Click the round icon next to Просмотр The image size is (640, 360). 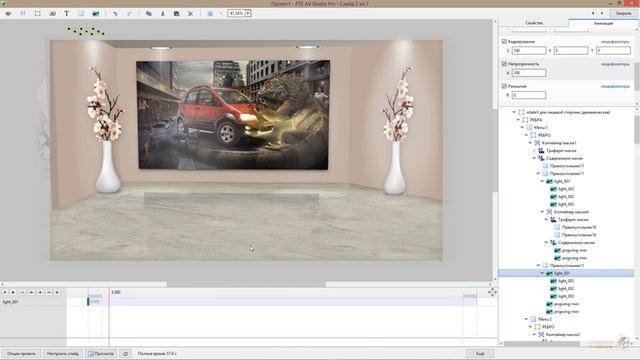pos(125,353)
